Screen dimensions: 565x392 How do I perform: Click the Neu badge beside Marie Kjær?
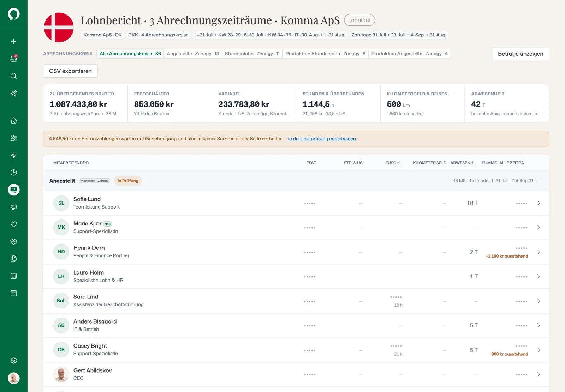(x=108, y=224)
